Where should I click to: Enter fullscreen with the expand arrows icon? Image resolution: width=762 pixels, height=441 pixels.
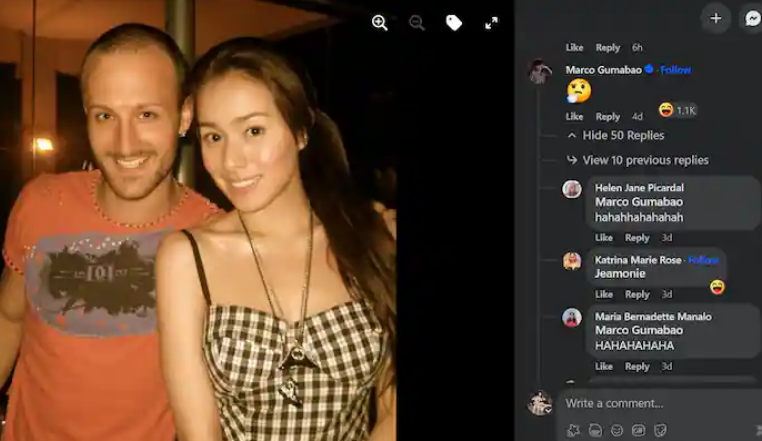pos(491,23)
